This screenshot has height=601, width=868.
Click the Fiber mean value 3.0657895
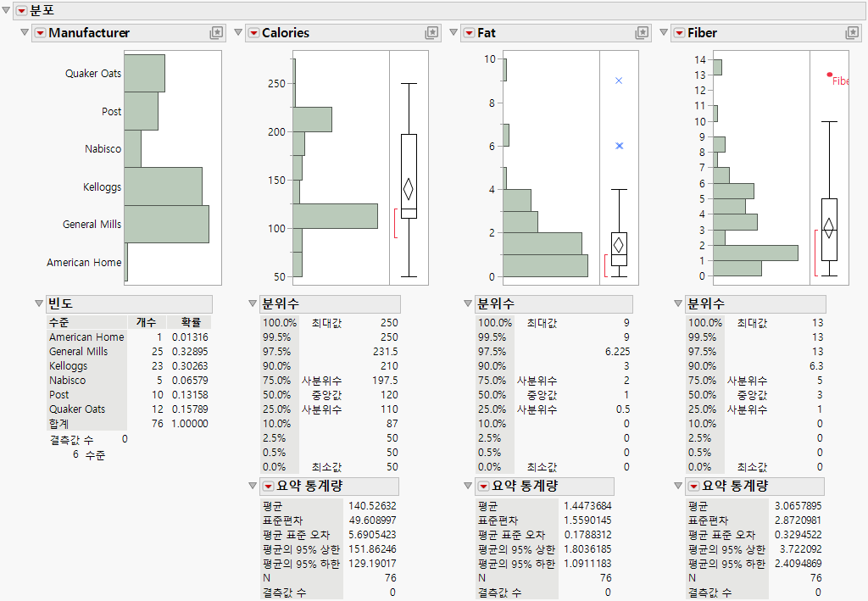click(x=798, y=506)
